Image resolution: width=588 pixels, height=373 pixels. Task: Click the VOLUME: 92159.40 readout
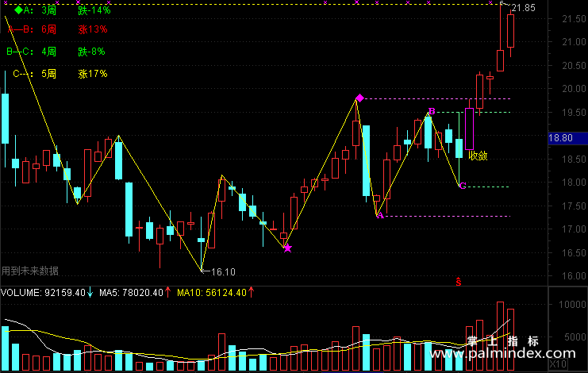pyautogui.click(x=43, y=292)
